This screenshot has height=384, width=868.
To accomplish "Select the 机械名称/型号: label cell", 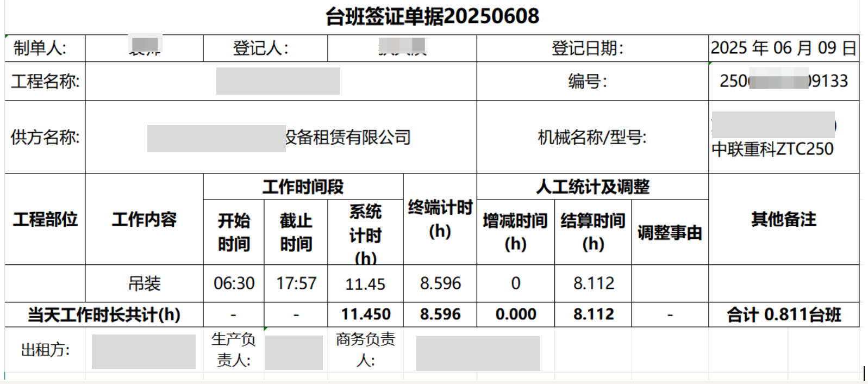I will click(x=592, y=137).
